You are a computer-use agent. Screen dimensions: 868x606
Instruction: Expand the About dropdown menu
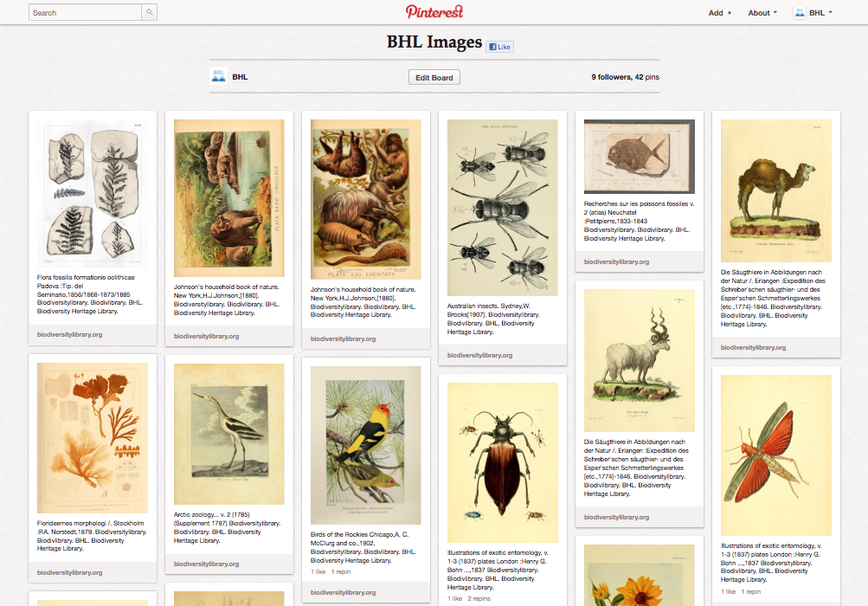(x=762, y=13)
